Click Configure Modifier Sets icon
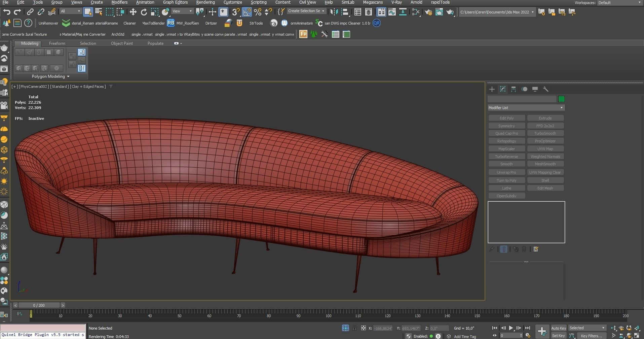The height and width of the screenshot is (339, 644). pos(536,249)
